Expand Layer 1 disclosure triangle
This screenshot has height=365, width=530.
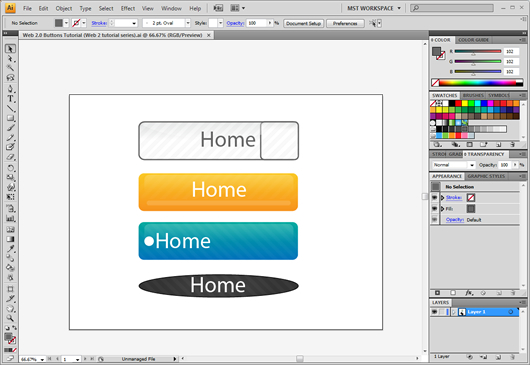[454, 312]
